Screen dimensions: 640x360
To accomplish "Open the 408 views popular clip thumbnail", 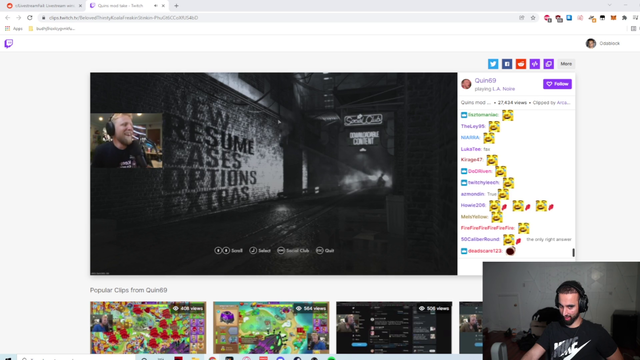I will click(x=148, y=327).
